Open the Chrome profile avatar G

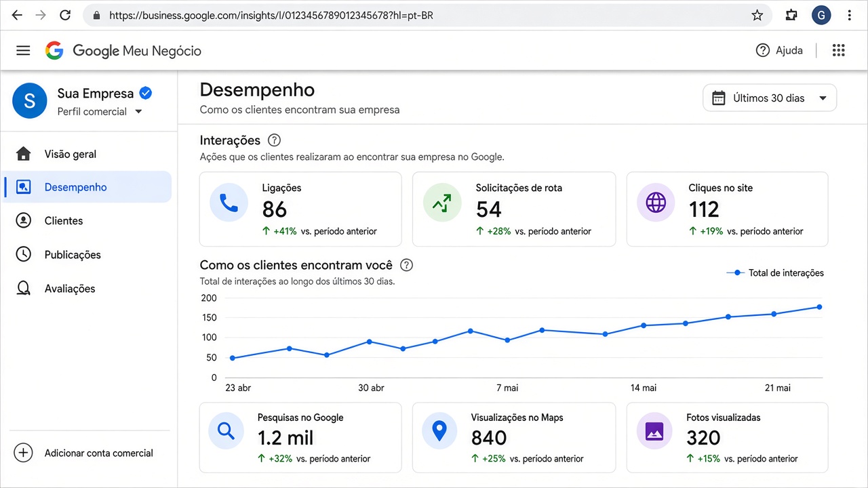click(x=821, y=15)
